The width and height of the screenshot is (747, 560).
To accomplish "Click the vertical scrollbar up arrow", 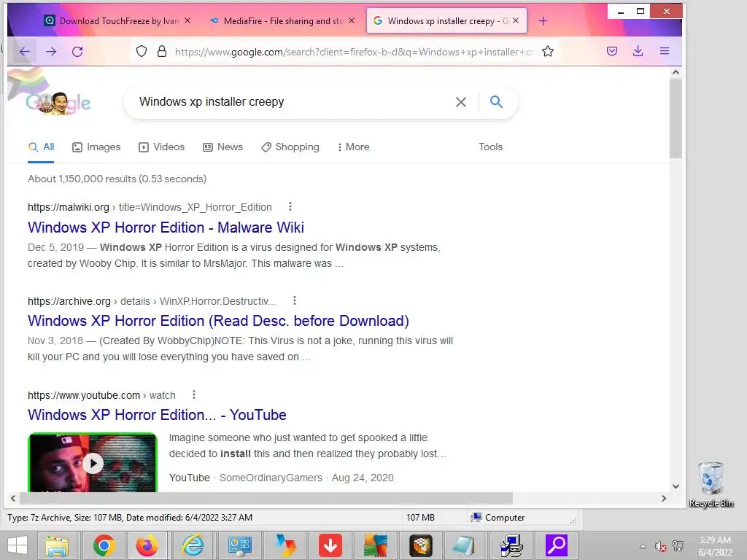I will click(676, 73).
